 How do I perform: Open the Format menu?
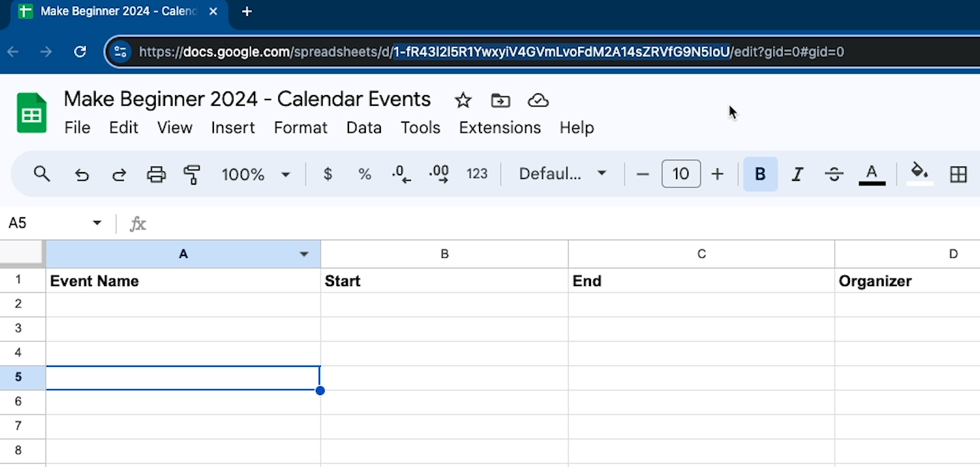(301, 128)
